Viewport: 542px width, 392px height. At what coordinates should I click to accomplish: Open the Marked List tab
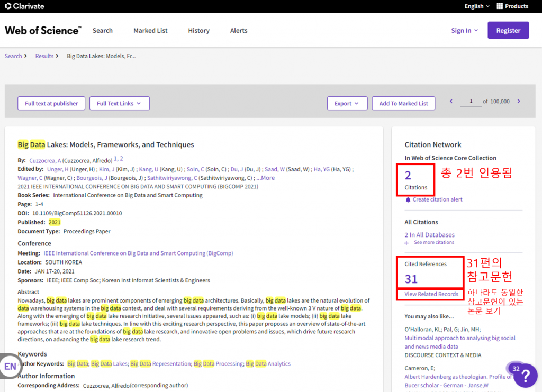150,31
